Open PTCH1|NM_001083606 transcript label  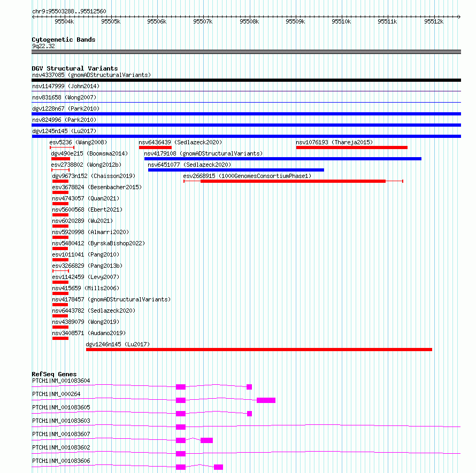pos(61,461)
